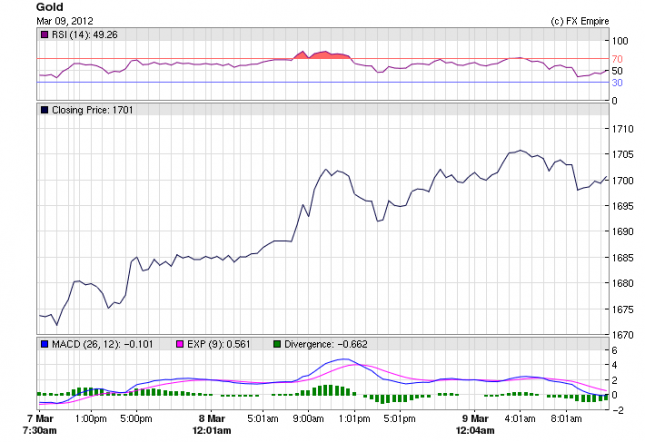645x442 pixels.
Task: Click the MACD axis value 4
Action: pos(615,365)
